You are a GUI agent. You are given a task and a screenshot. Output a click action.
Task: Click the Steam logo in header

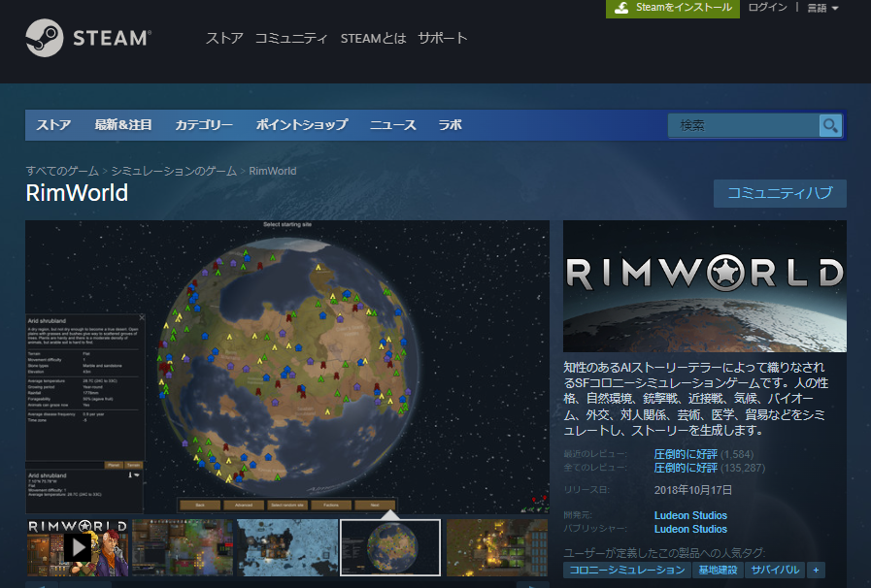click(x=87, y=39)
